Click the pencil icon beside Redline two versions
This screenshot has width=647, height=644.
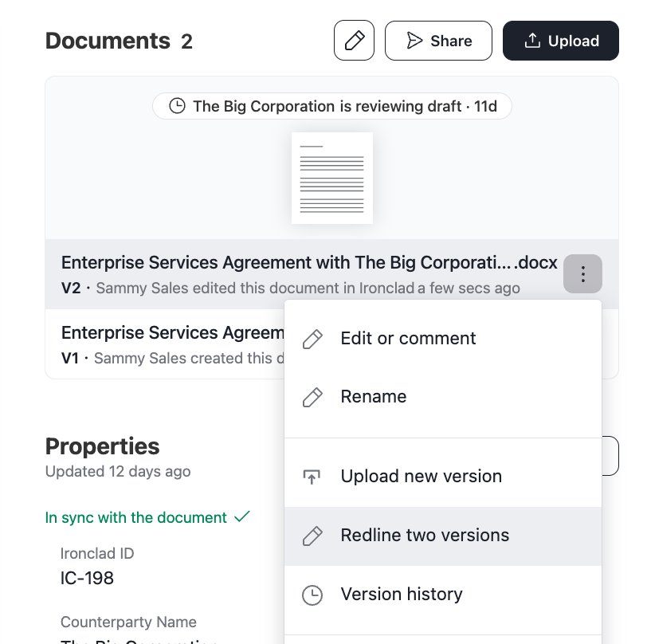pyautogui.click(x=312, y=536)
